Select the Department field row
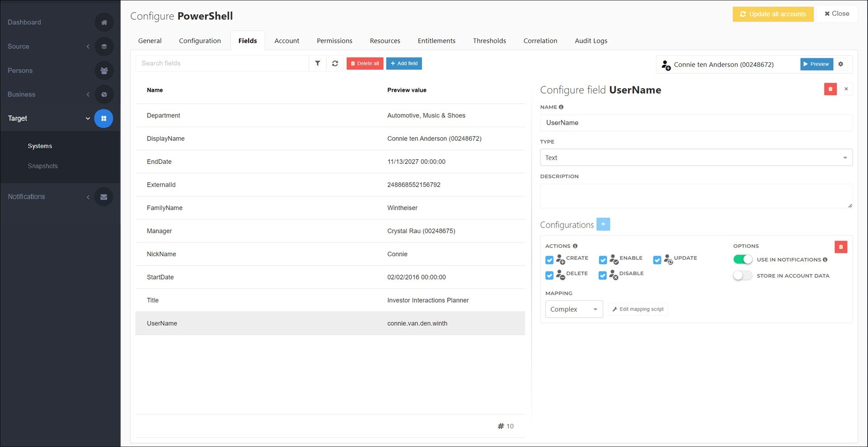 click(330, 115)
